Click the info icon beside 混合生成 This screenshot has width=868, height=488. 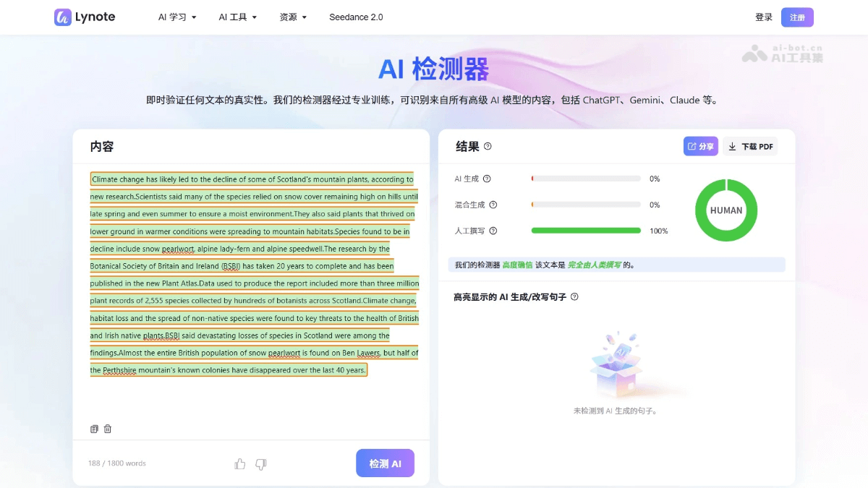pyautogui.click(x=493, y=205)
